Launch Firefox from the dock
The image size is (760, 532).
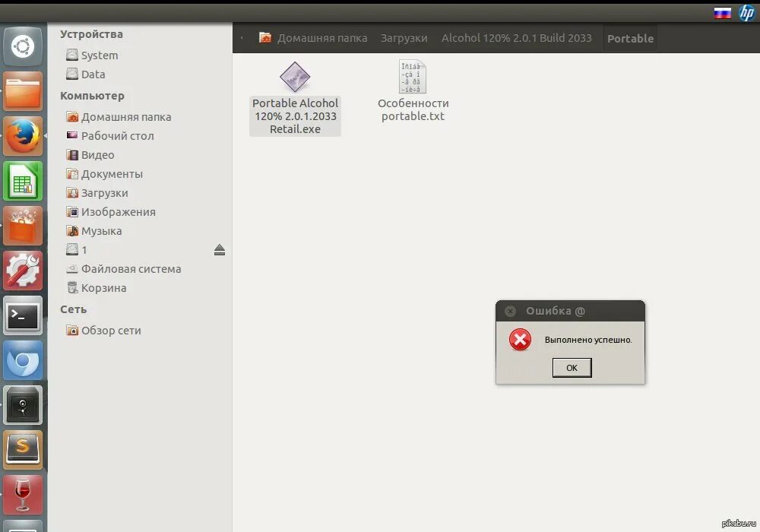coord(23,136)
